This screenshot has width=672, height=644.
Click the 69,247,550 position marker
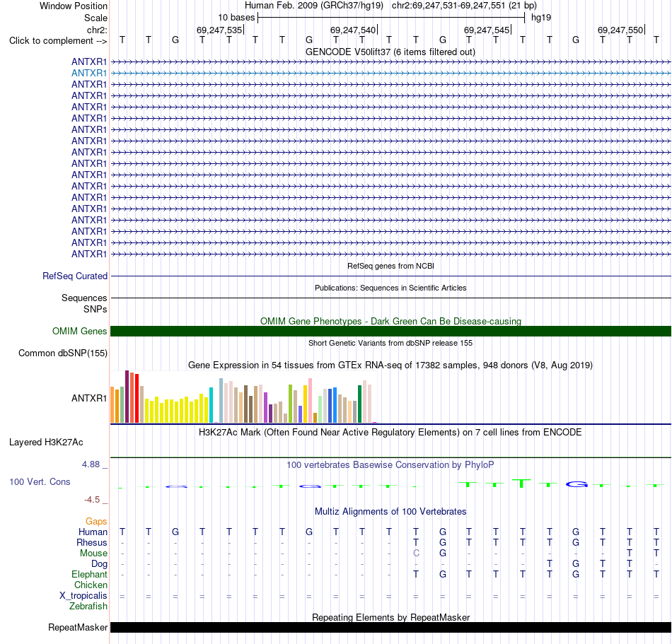point(621,30)
